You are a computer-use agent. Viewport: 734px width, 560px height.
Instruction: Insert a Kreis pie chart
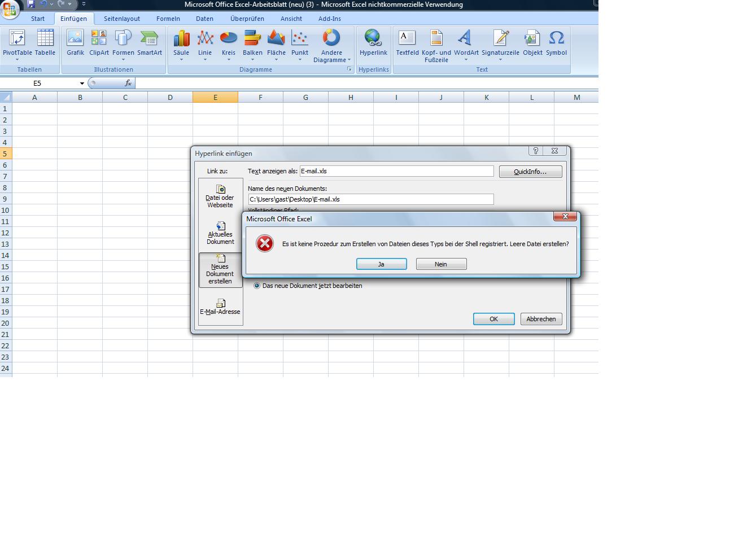tap(229, 45)
